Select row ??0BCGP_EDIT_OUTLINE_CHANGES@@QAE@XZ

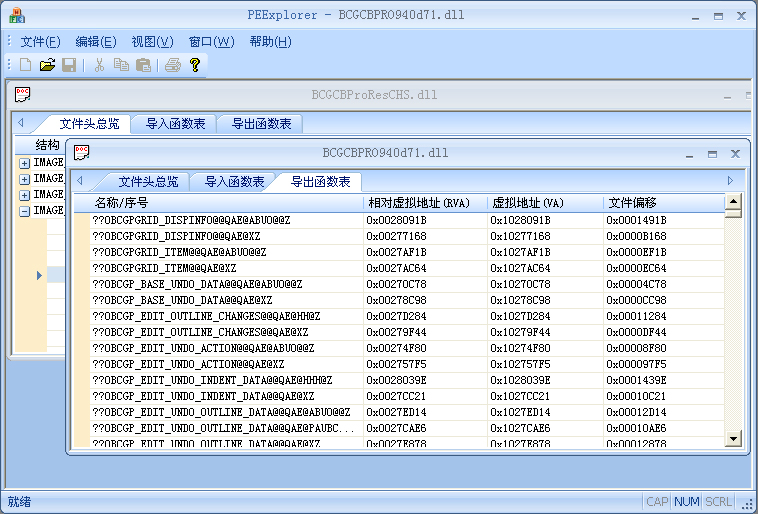point(407,332)
